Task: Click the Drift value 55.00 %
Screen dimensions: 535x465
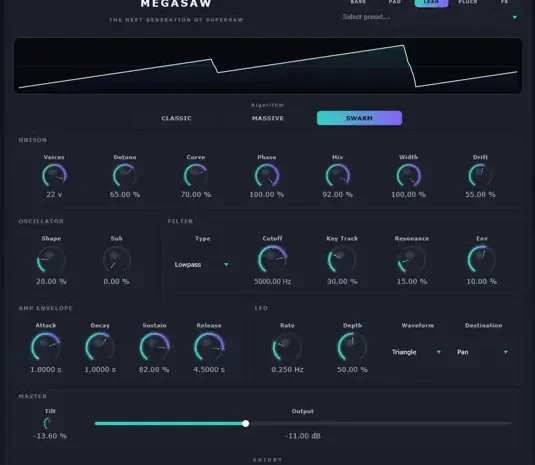Action: coord(480,194)
